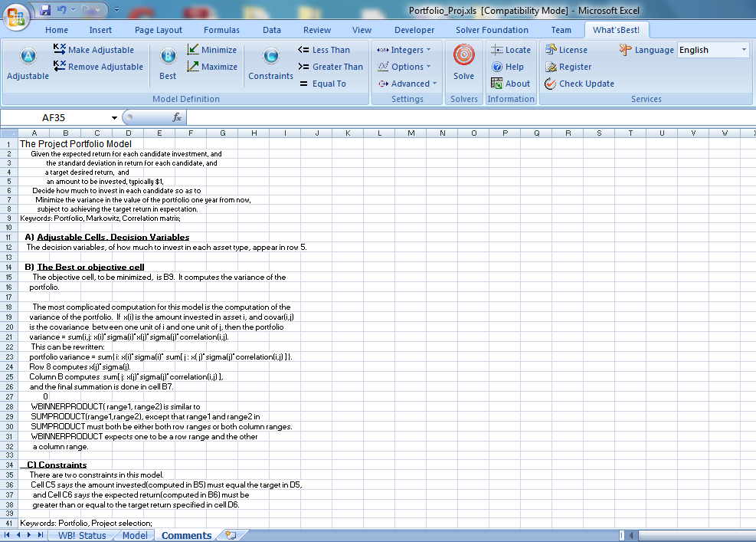Screen dimensions: 756x542
Task: Click text Keywords: Portfolio, Project selection;
Action: [x=86, y=523]
